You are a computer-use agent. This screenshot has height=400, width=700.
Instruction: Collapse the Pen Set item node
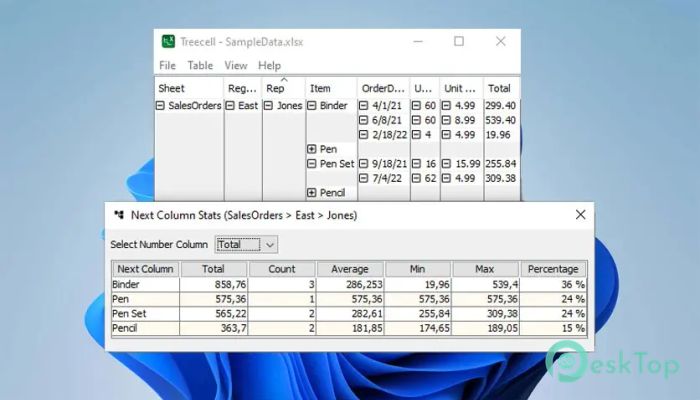[x=312, y=164]
